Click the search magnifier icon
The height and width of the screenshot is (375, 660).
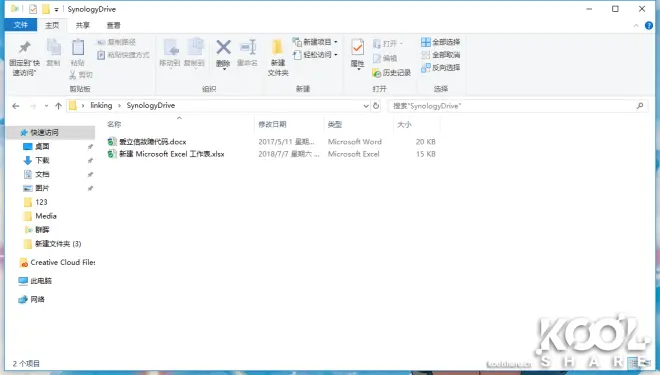640,106
